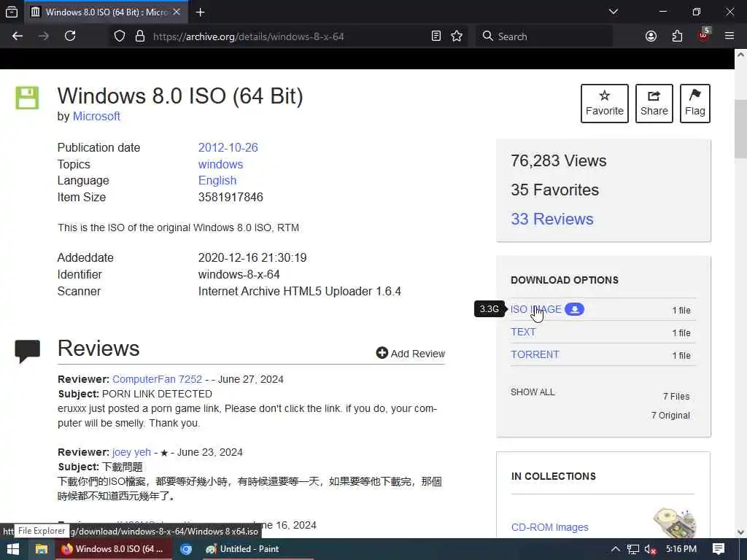The width and height of the screenshot is (747, 560).
Task: Open the notification center icon
Action: (719, 549)
